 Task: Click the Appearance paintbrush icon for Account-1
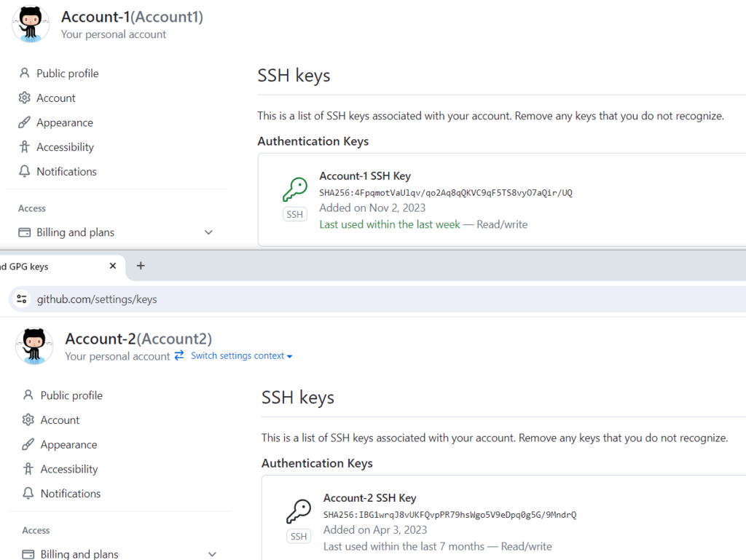pyautogui.click(x=23, y=122)
